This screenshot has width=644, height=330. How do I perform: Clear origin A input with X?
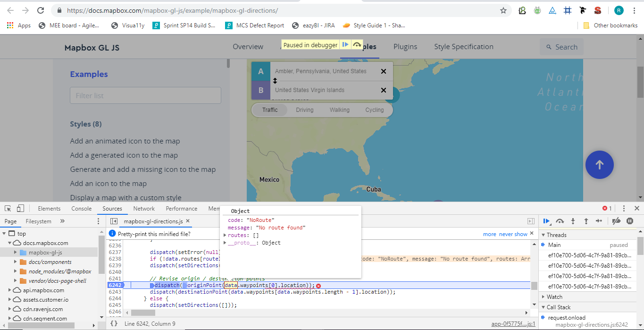coord(383,71)
